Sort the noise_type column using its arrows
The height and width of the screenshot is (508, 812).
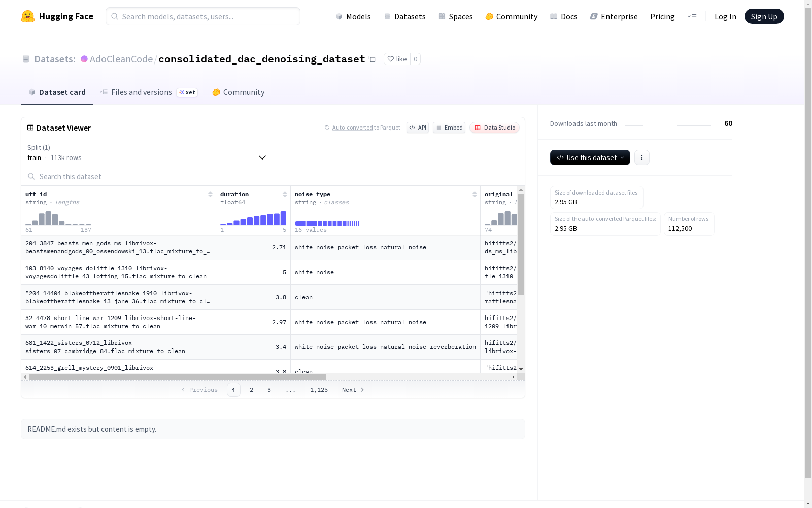pos(475,194)
